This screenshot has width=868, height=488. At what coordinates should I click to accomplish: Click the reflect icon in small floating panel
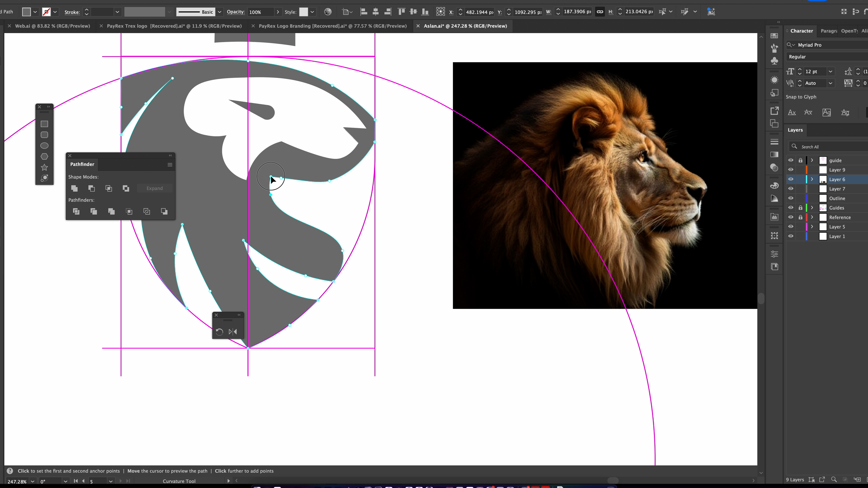233,332
